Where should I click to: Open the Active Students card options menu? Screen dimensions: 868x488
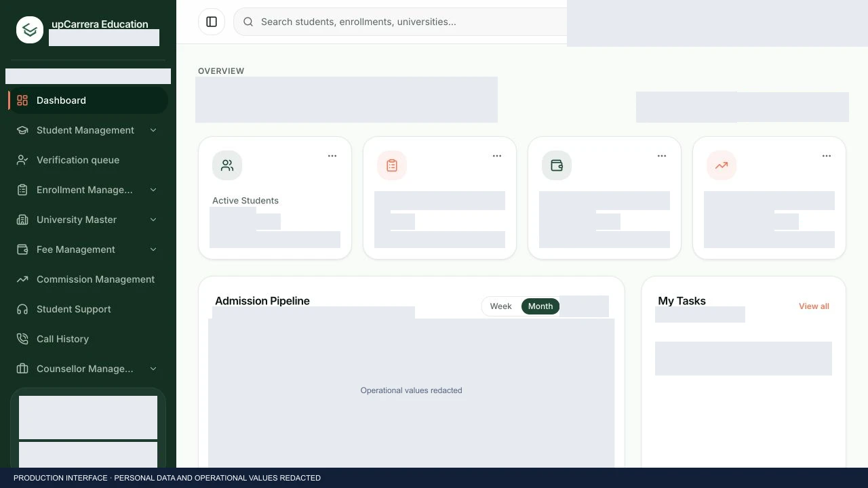pyautogui.click(x=332, y=156)
